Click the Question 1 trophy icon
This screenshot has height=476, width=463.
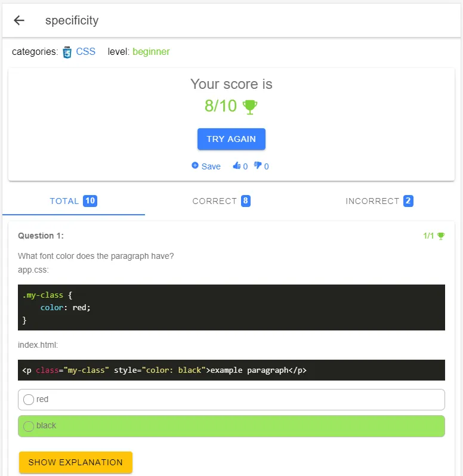441,236
